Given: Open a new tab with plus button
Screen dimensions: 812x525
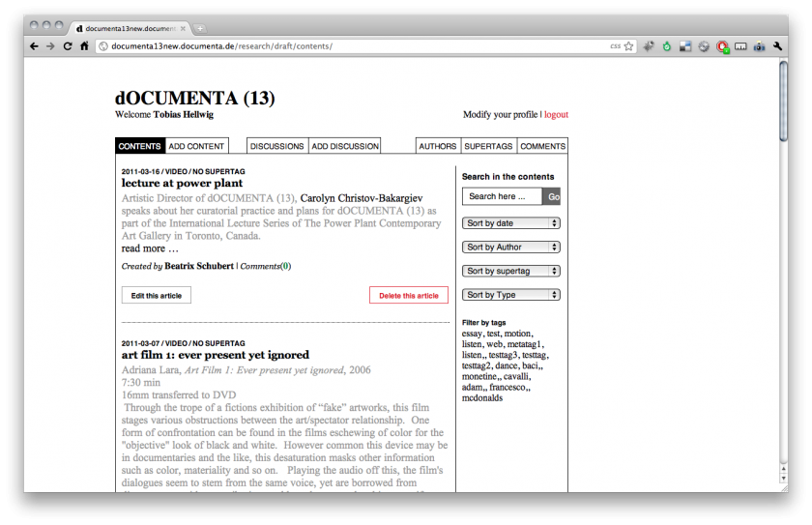Looking at the screenshot, I should pos(199,28).
